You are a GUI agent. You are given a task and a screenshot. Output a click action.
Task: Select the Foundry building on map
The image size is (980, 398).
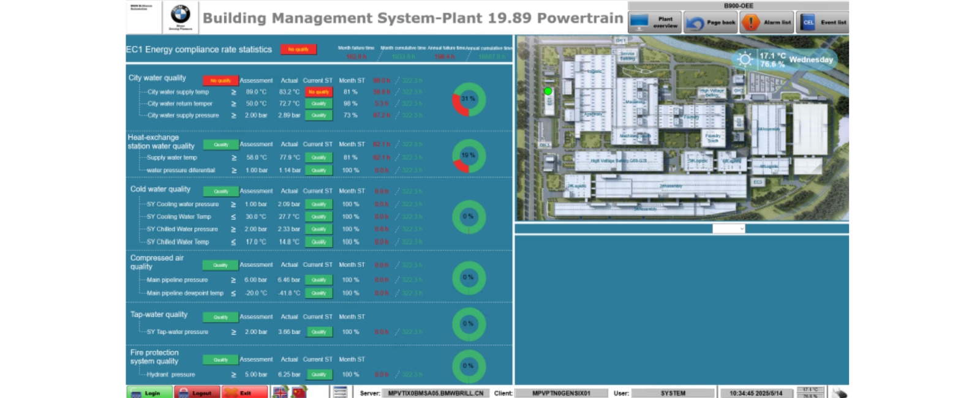(691, 116)
